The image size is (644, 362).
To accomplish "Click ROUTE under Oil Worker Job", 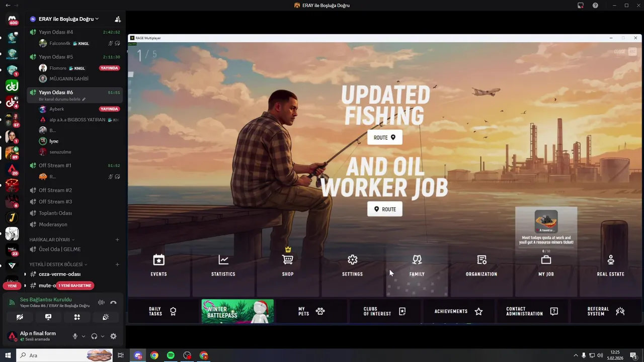I will tap(385, 209).
